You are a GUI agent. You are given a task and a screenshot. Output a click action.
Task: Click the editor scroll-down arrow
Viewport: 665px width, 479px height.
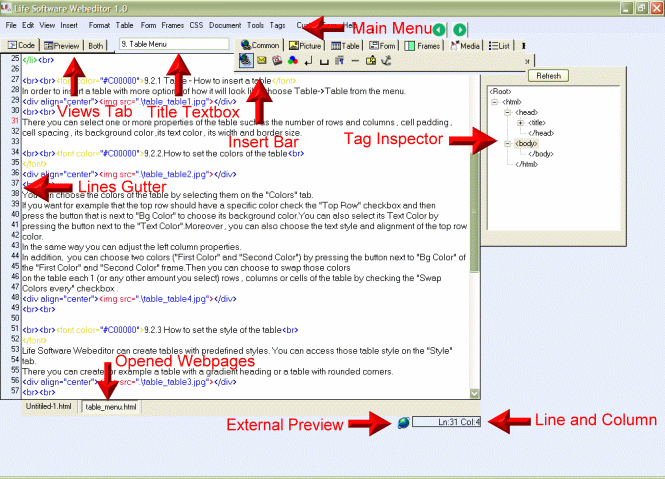coord(475,393)
